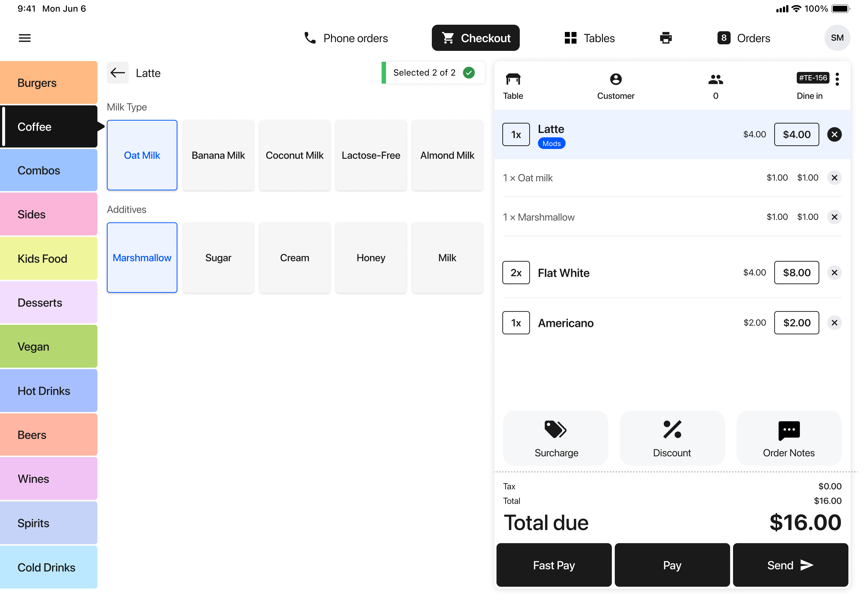
Task: Remove the Flat White item
Action: pyautogui.click(x=834, y=273)
